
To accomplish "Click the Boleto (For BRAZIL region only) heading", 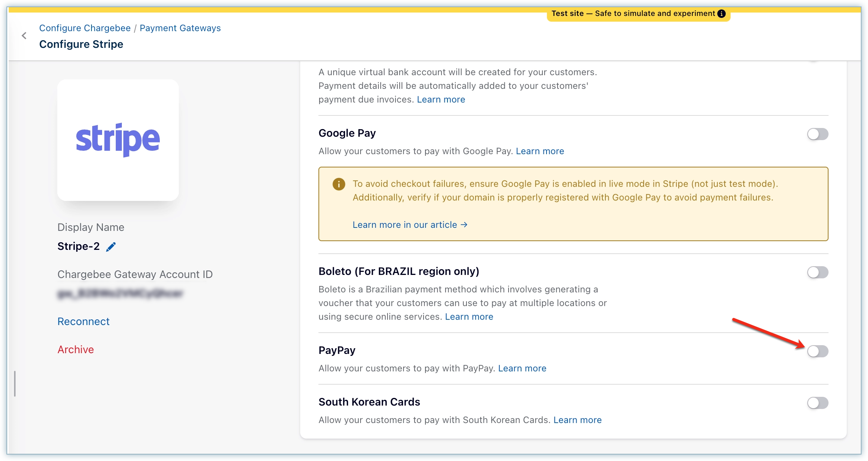I will click(399, 272).
